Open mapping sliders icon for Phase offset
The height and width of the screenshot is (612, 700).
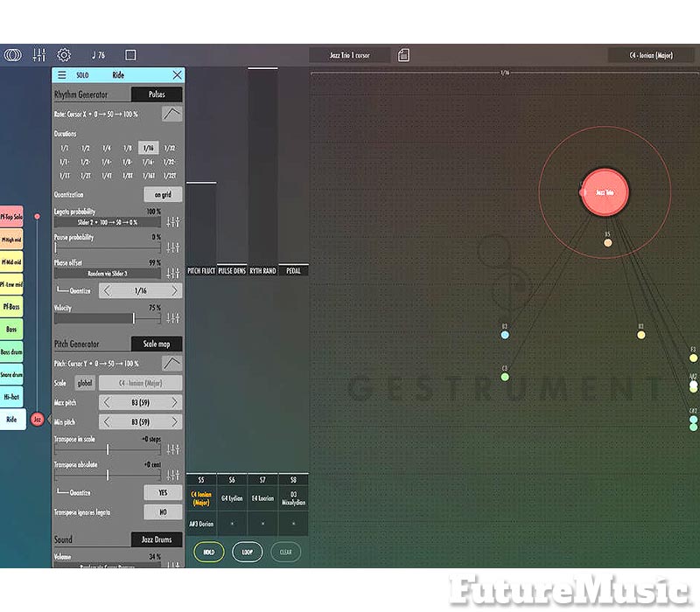coord(173,273)
